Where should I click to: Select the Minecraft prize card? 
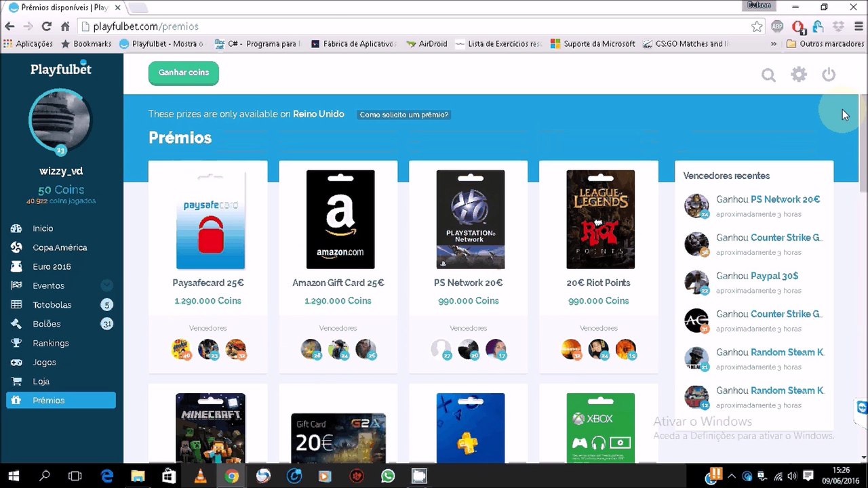[210, 428]
